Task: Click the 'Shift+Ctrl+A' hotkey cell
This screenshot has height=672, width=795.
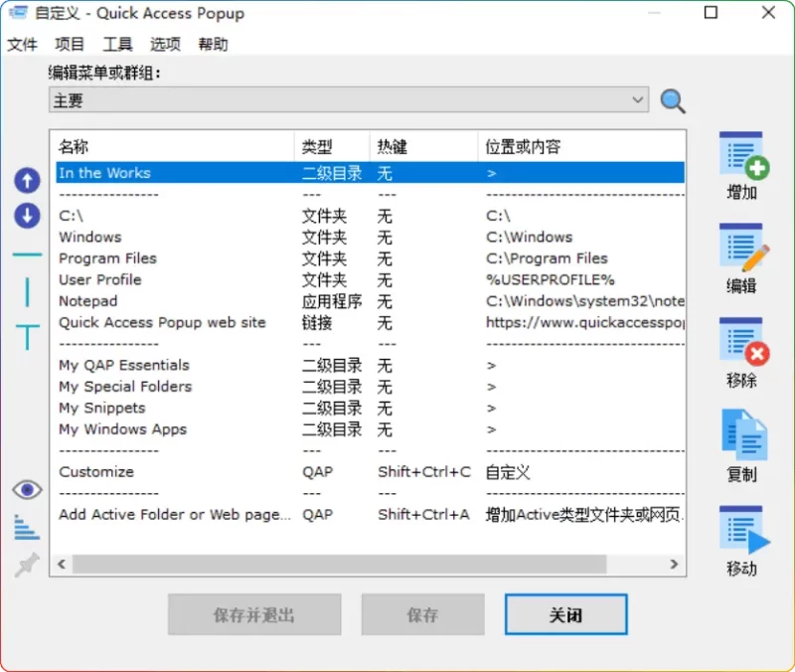Action: click(423, 514)
